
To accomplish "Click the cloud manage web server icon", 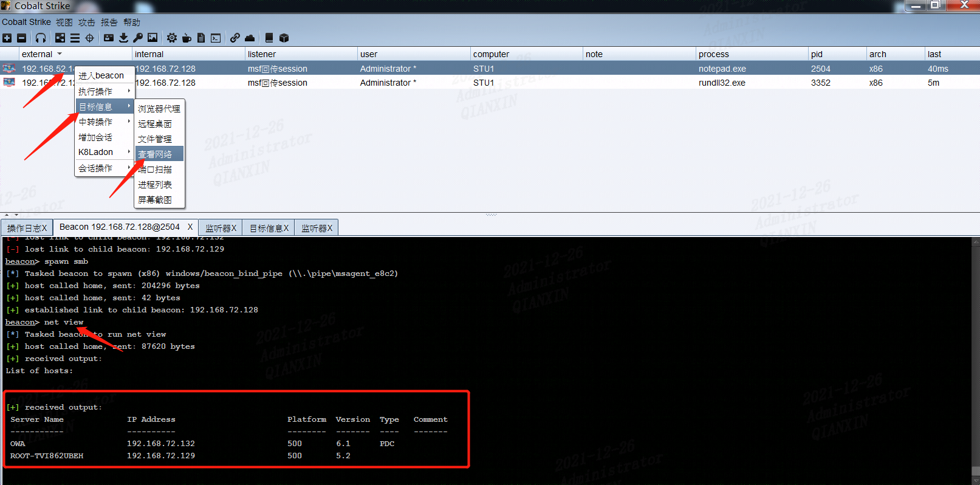I will [250, 38].
